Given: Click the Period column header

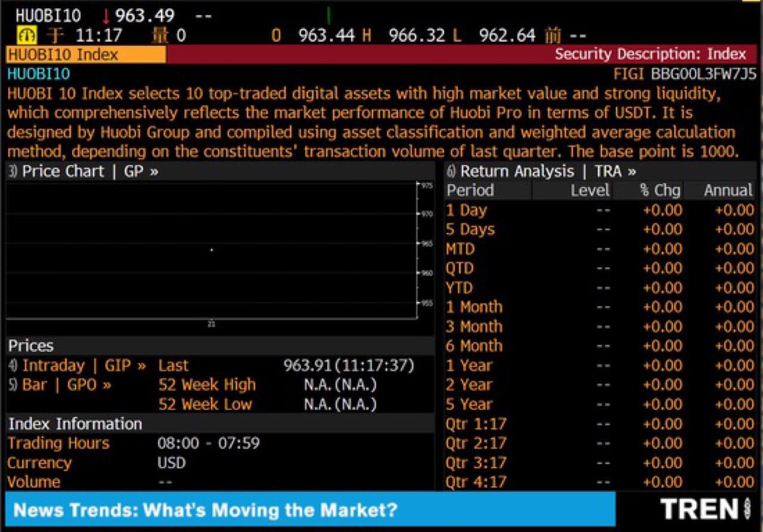Looking at the screenshot, I should 470,191.
